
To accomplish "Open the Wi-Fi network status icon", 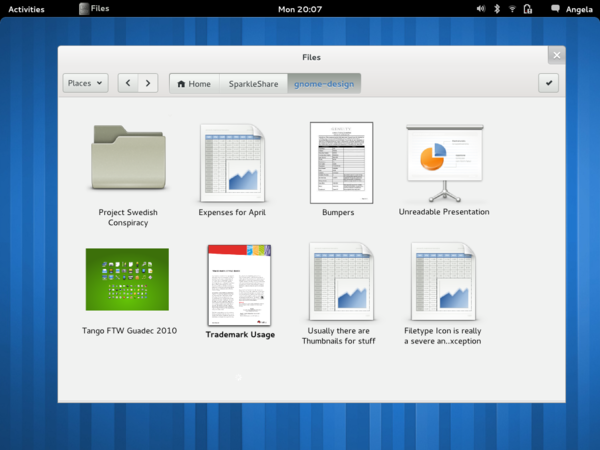I will (x=513, y=8).
